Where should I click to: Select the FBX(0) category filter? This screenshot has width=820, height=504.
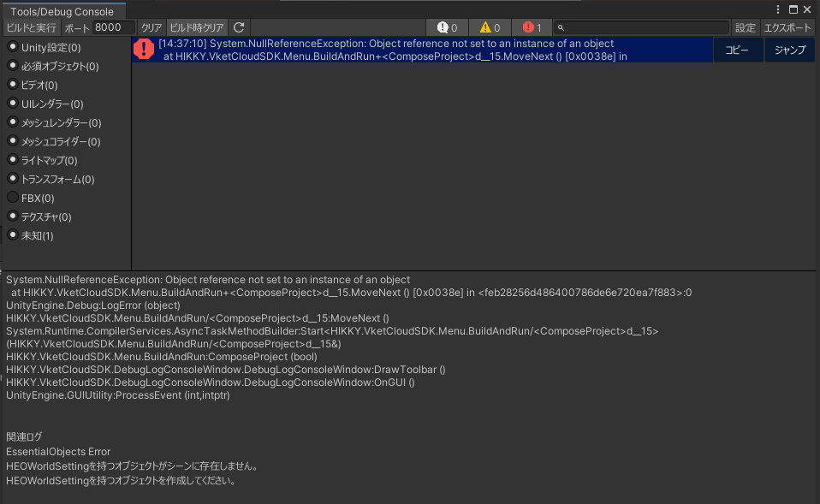(x=31, y=197)
